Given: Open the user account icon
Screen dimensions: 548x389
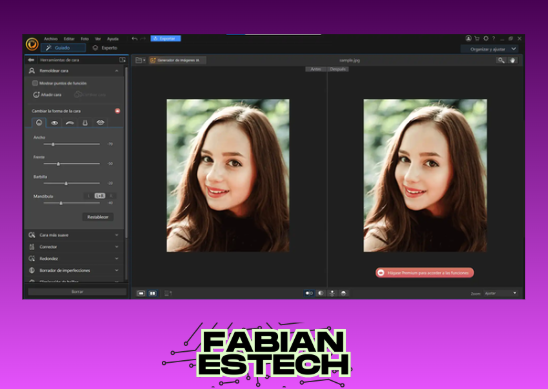Looking at the screenshot, I should (x=468, y=38).
